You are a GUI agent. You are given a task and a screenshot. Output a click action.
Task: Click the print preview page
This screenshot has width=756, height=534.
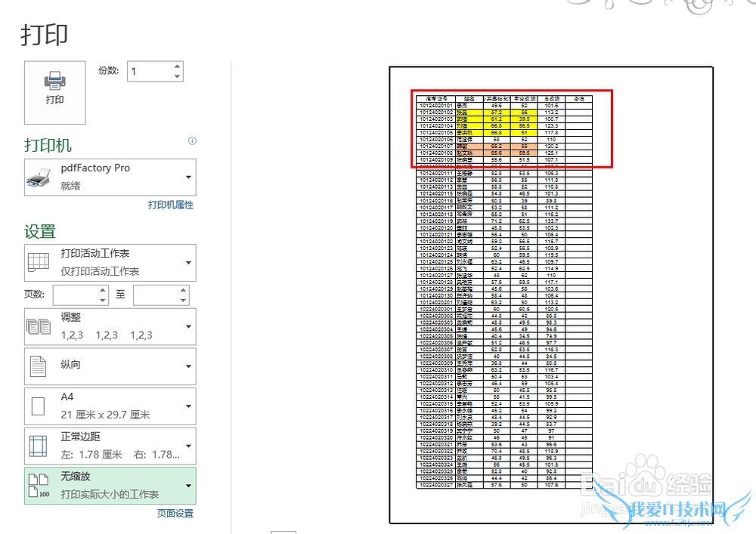pos(551,295)
